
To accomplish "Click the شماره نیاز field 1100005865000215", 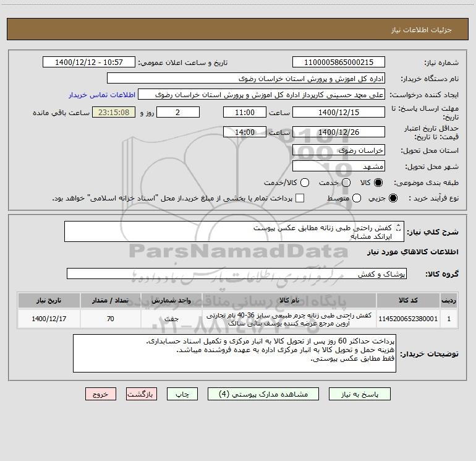I will (x=339, y=62).
